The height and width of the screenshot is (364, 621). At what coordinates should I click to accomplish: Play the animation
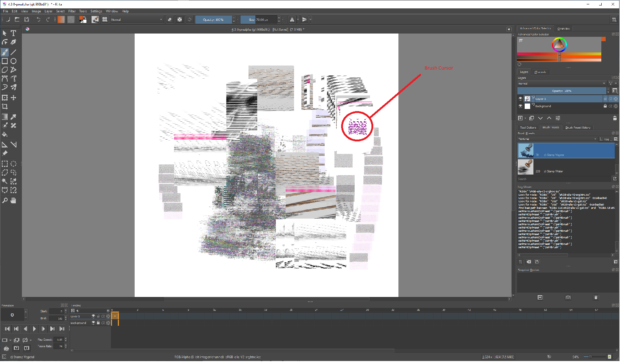point(34,329)
